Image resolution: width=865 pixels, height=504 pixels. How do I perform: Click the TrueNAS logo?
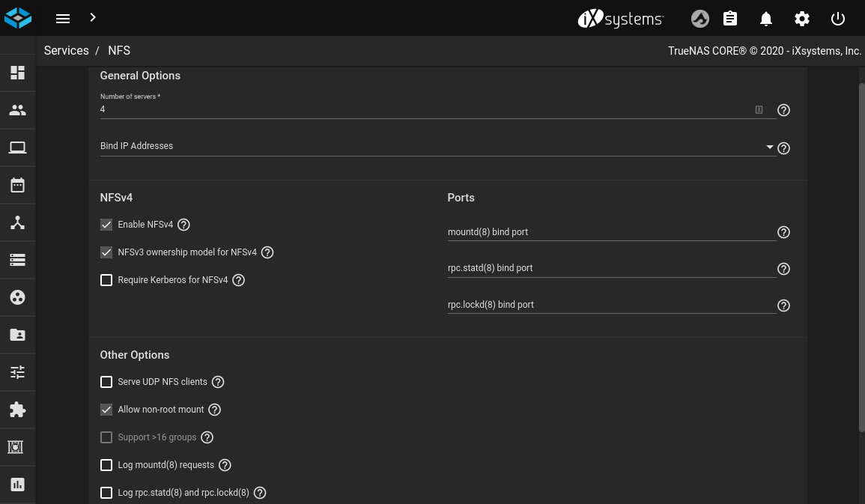pyautogui.click(x=18, y=18)
